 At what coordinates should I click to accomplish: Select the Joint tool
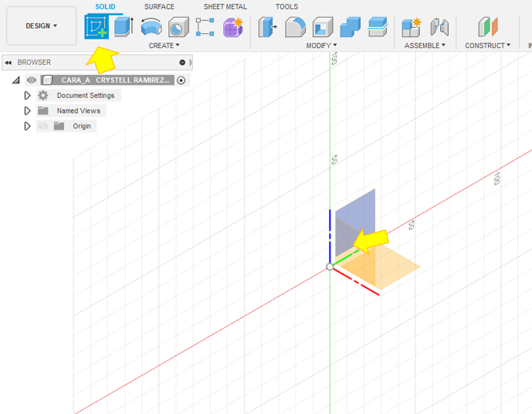[439, 27]
